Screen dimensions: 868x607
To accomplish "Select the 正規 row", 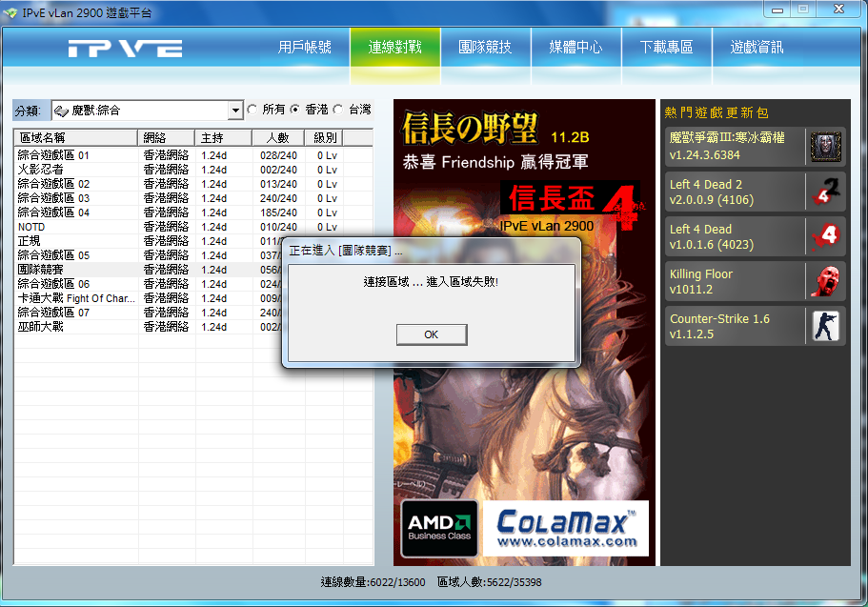I will click(149, 241).
